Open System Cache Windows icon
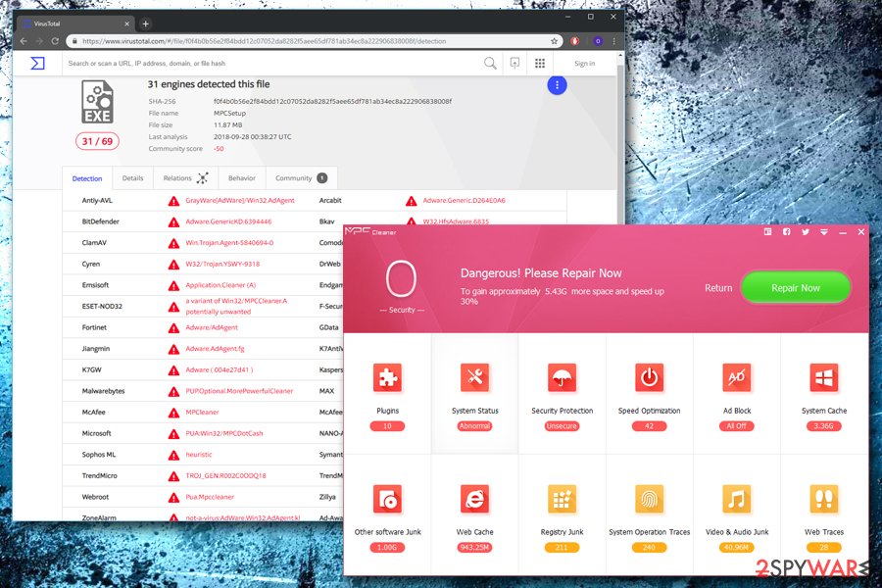The image size is (882, 588). [x=824, y=377]
